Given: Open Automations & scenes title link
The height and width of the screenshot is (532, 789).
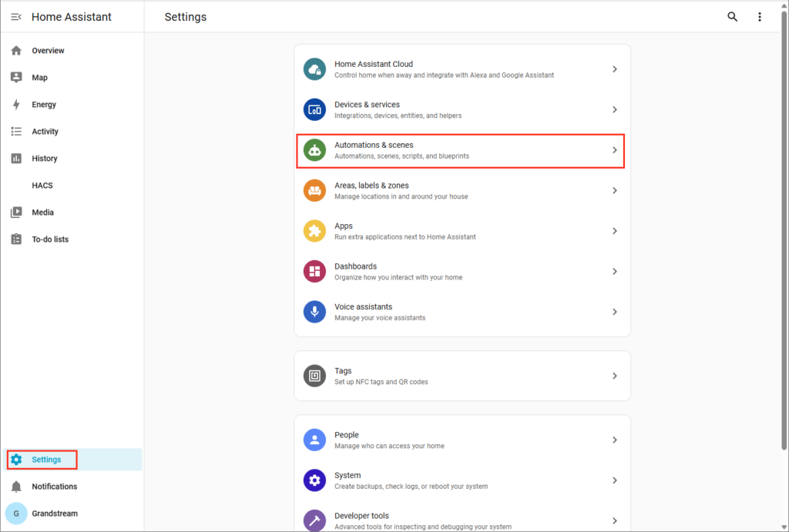Looking at the screenshot, I should (374, 145).
